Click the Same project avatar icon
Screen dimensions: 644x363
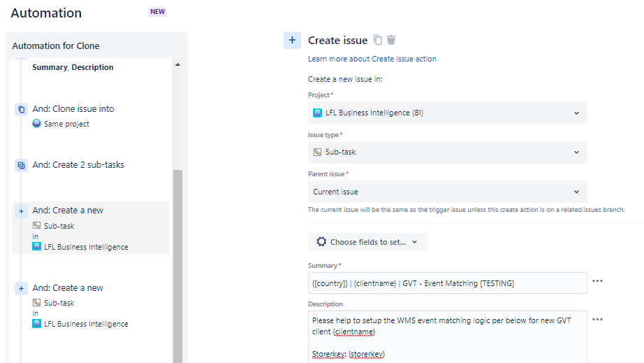point(36,123)
